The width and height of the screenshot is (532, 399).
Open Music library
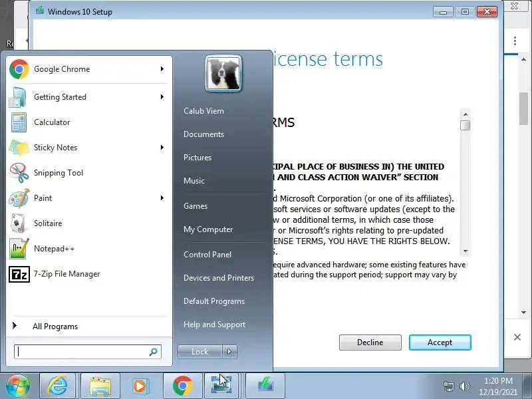click(x=194, y=181)
